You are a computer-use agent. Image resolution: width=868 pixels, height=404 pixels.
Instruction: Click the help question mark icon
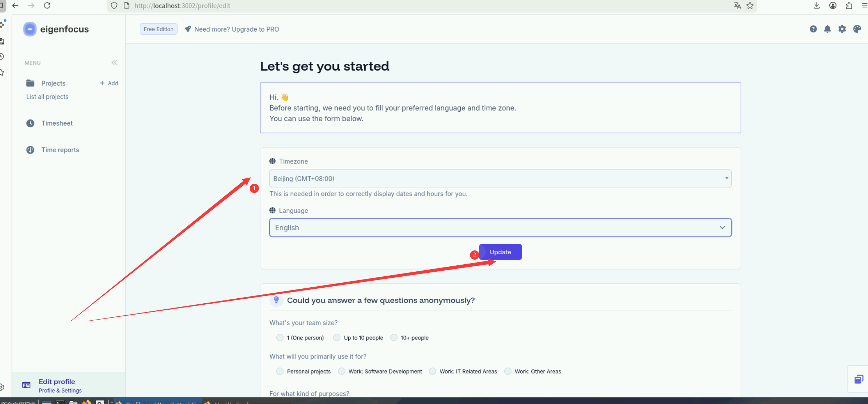[813, 29]
